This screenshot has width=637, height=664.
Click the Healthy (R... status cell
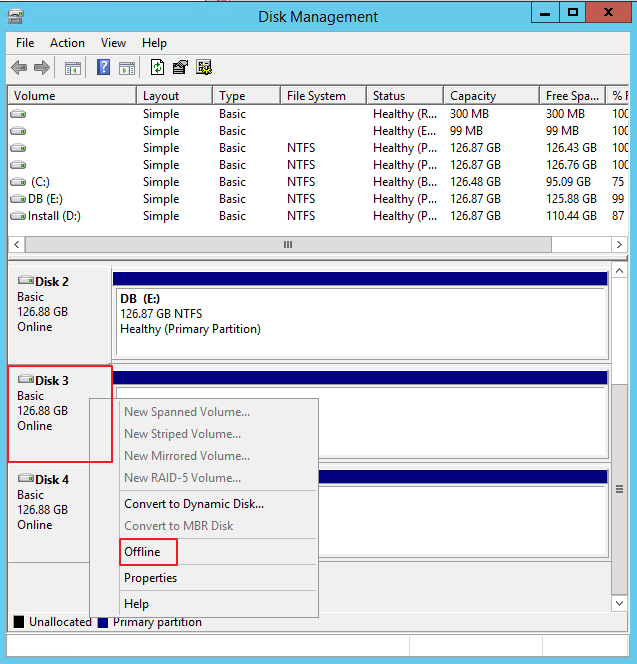405,114
